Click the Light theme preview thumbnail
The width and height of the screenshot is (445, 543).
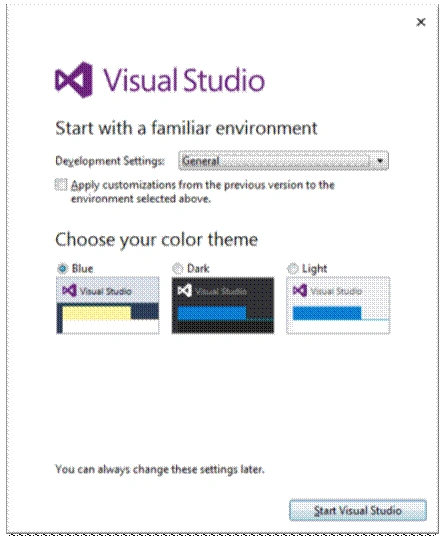click(338, 305)
